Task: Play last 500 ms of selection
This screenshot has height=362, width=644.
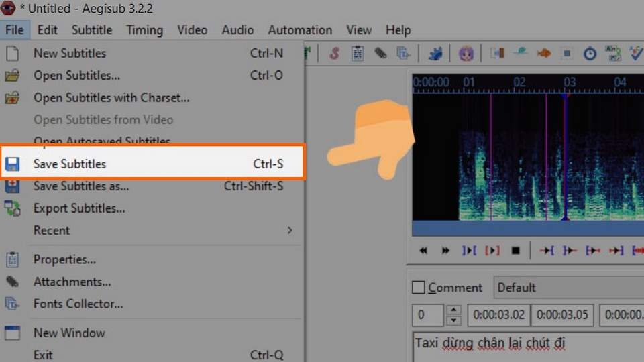Action: [616, 250]
